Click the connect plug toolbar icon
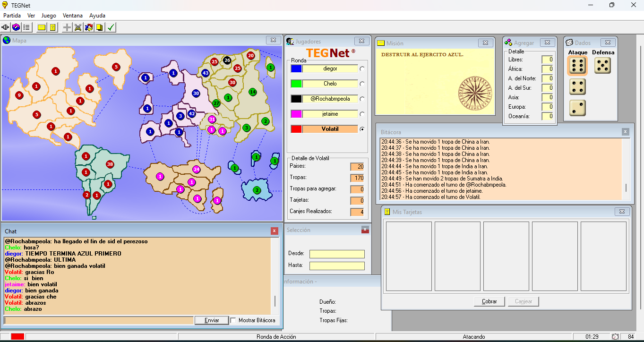The width and height of the screenshot is (644, 342). [x=6, y=27]
